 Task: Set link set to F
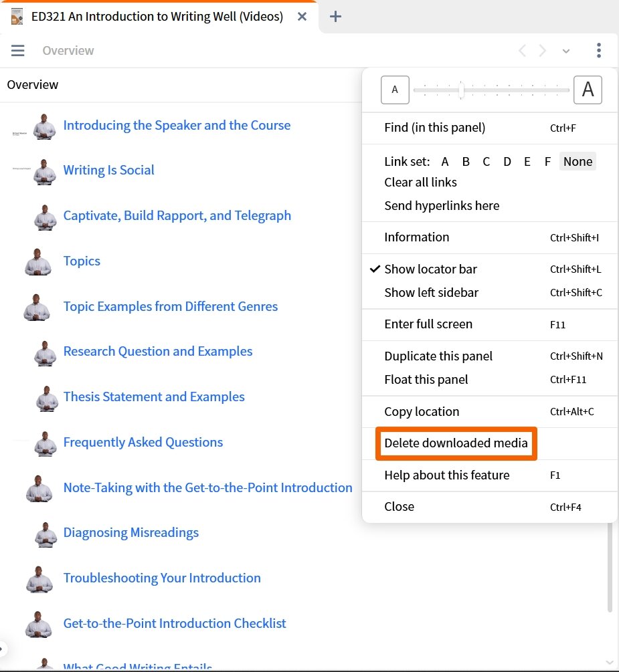[x=547, y=162]
